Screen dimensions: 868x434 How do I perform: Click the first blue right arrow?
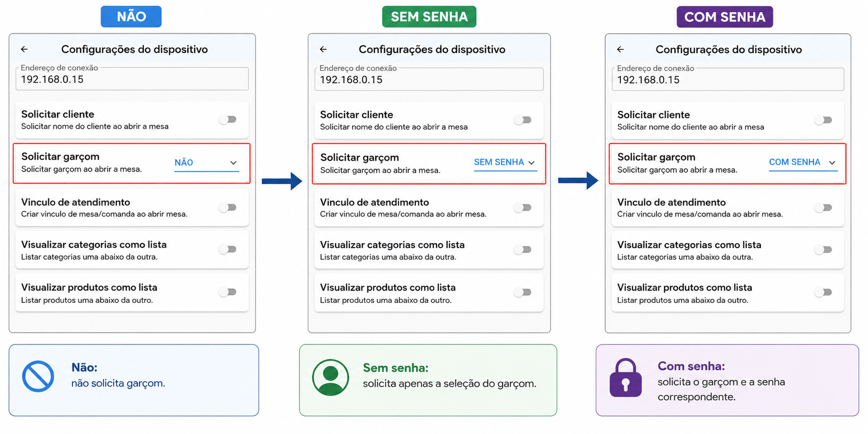pos(282,181)
